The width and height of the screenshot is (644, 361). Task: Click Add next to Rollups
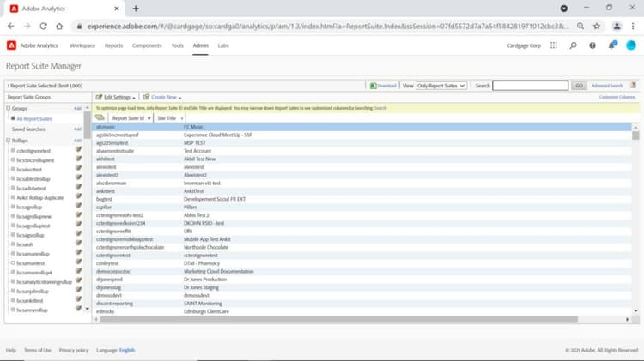point(77,141)
